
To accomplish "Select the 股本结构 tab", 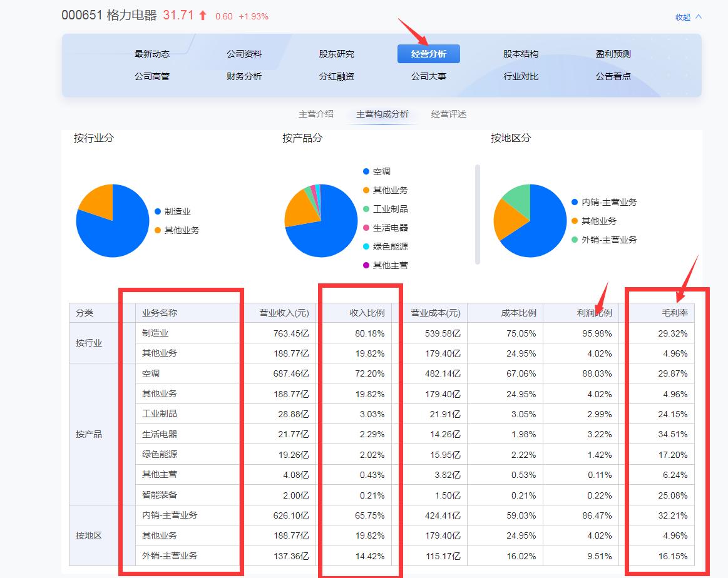I will 520,54.
